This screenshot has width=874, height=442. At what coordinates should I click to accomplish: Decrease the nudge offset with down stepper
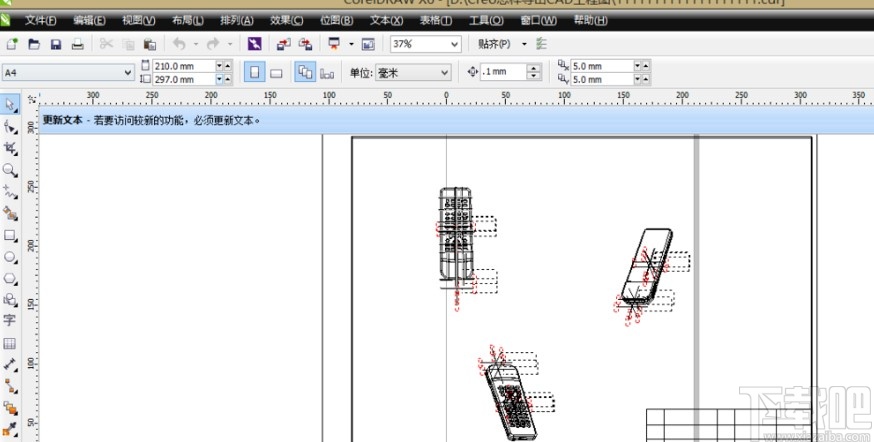click(x=534, y=76)
